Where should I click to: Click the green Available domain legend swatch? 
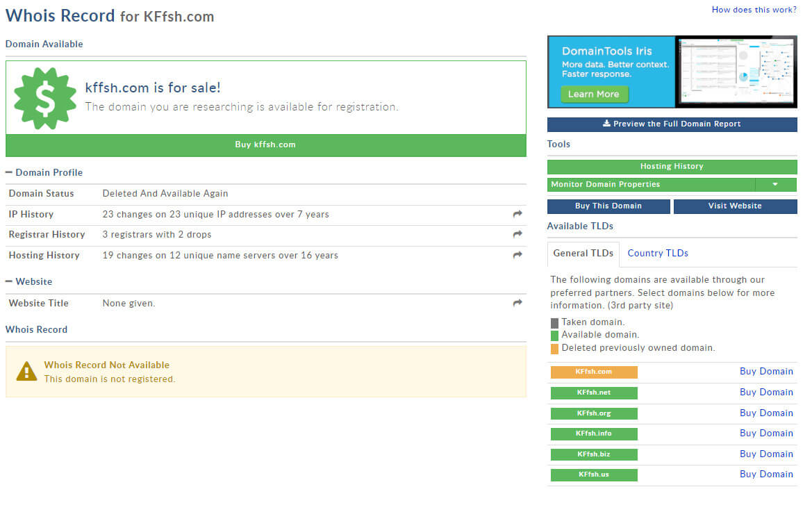pos(553,335)
